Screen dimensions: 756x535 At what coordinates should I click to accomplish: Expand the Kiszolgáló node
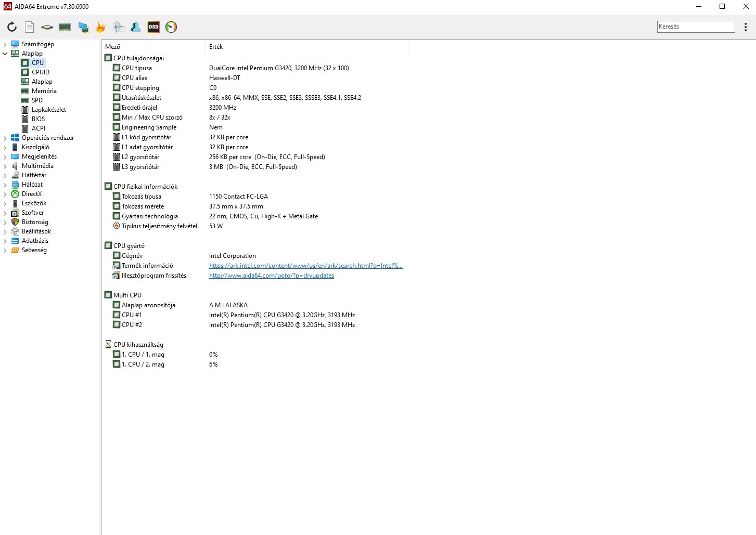(x=5, y=147)
